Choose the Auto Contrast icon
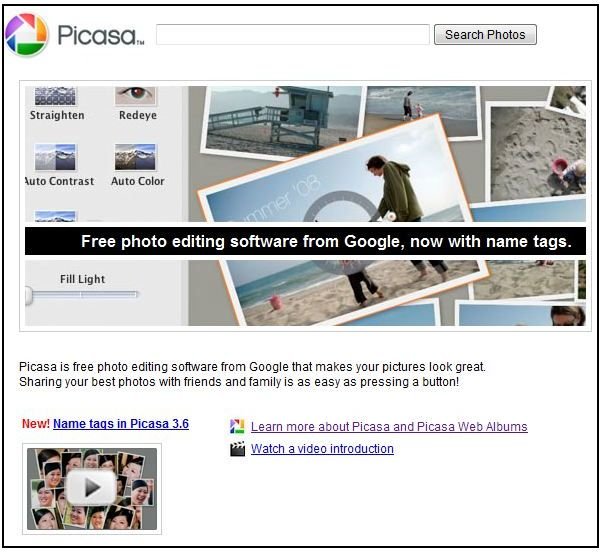 pos(55,157)
